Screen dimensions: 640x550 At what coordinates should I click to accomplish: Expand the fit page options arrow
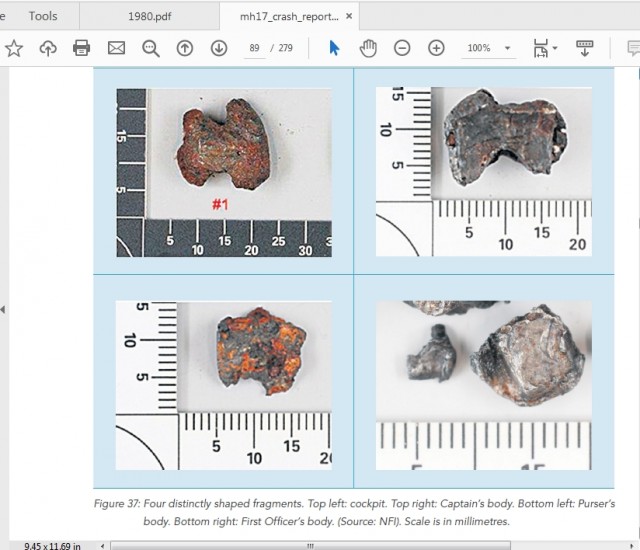click(555, 48)
